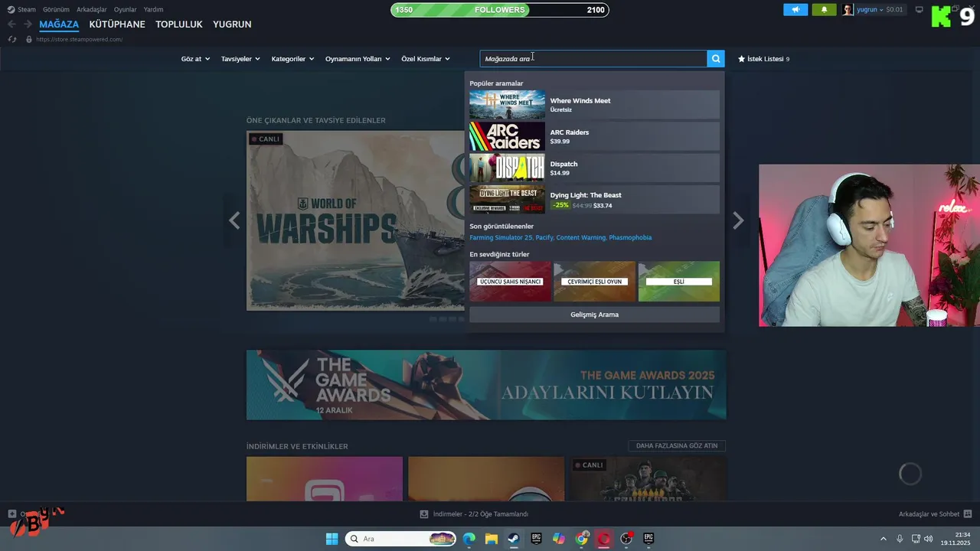Choose ÜÇÜNCÜ ŞAHIS NİŞANCI genre tile
The image size is (980, 551).
pos(510,282)
